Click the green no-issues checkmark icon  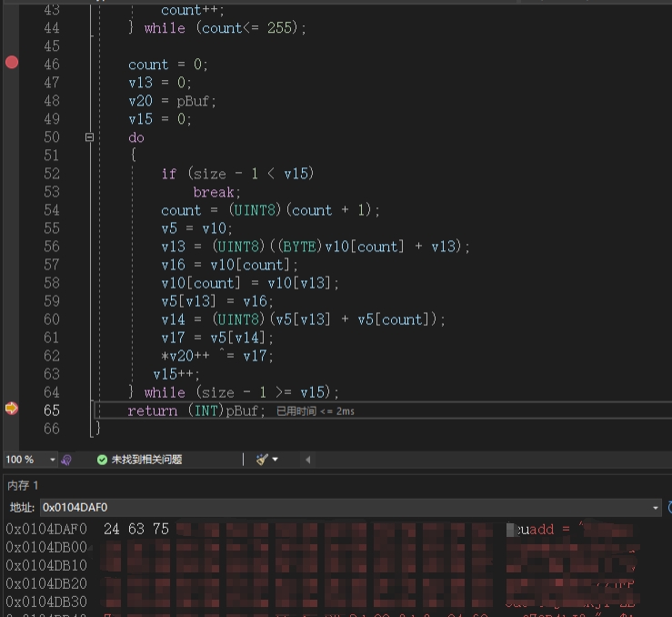(x=102, y=460)
